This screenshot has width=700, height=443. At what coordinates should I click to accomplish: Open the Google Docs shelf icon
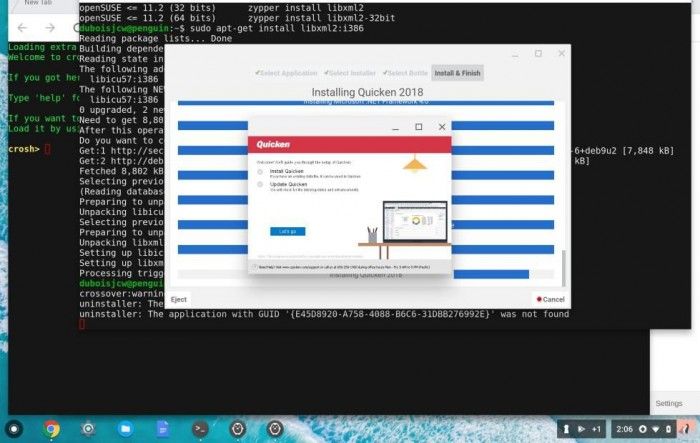point(162,428)
